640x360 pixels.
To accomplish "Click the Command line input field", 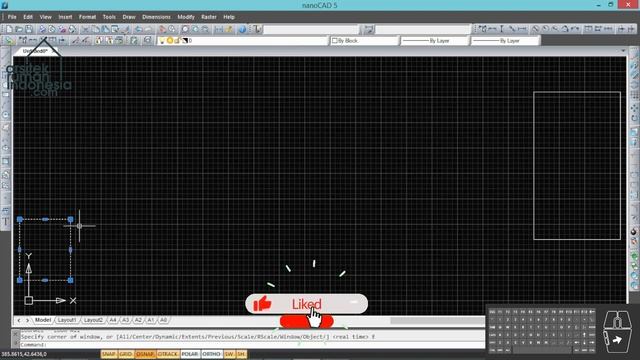I will coord(252,344).
